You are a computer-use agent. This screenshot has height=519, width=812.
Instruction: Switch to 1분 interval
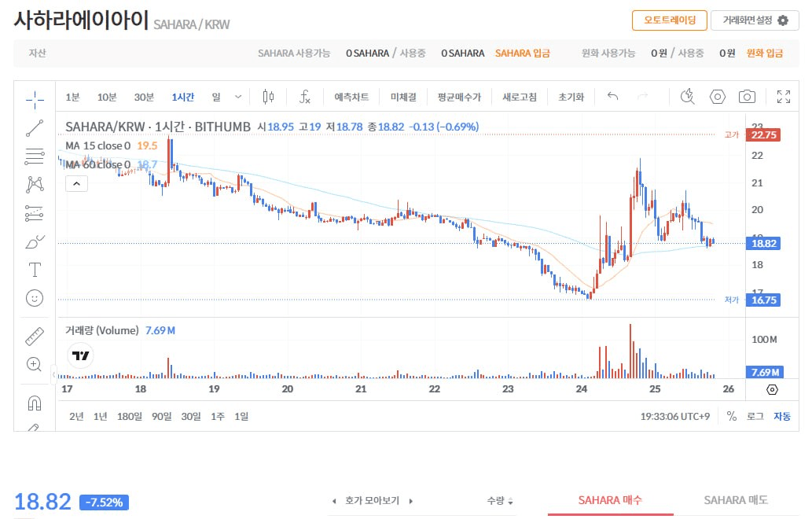[x=72, y=97]
